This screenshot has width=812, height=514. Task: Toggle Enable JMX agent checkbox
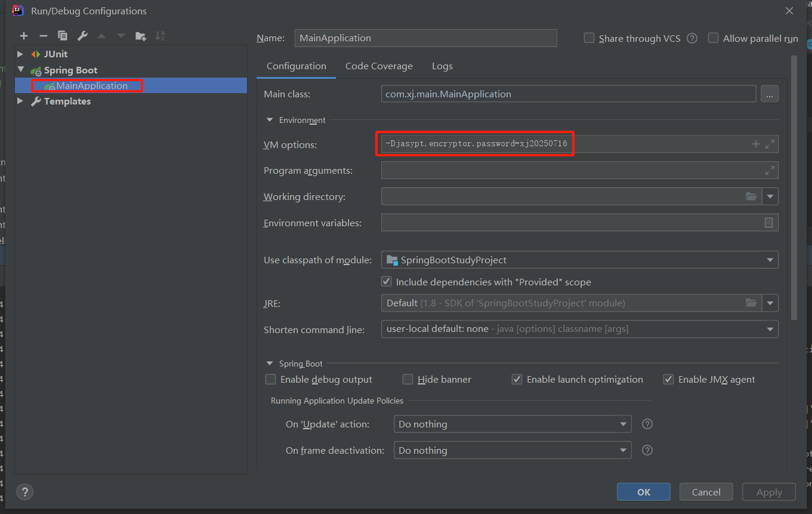tap(668, 379)
